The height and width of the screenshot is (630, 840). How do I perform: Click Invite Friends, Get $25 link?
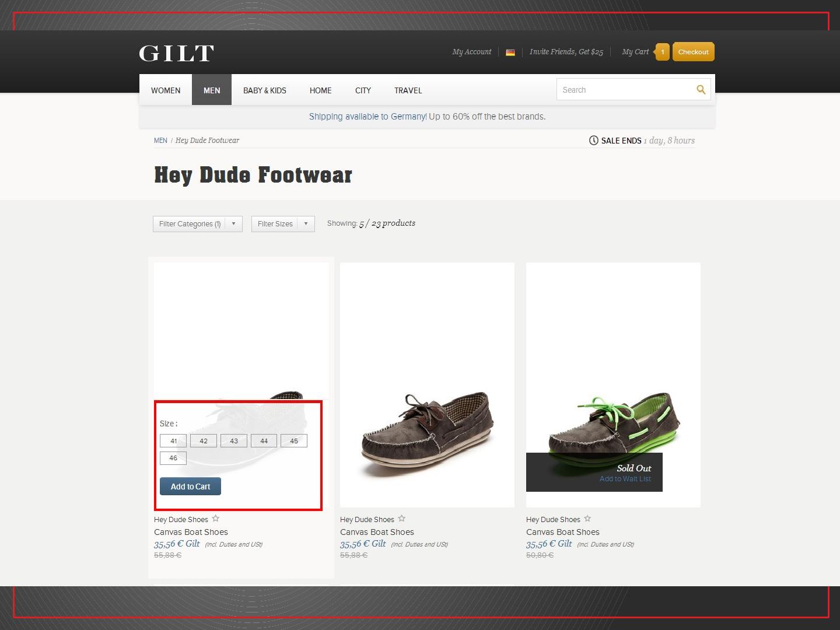pyautogui.click(x=566, y=52)
